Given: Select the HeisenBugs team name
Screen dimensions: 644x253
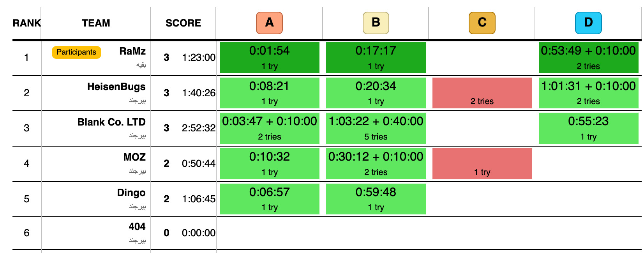Looking at the screenshot, I should [x=116, y=87].
